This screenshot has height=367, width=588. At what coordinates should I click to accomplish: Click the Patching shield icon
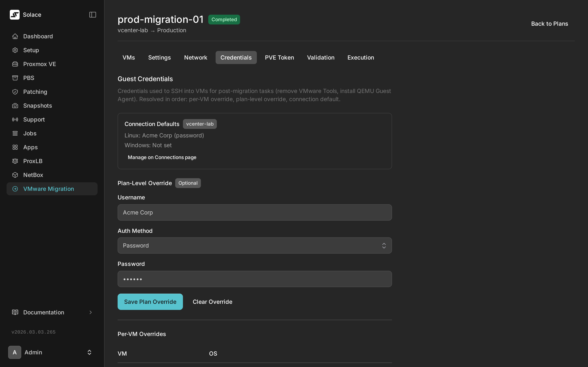[x=15, y=92]
